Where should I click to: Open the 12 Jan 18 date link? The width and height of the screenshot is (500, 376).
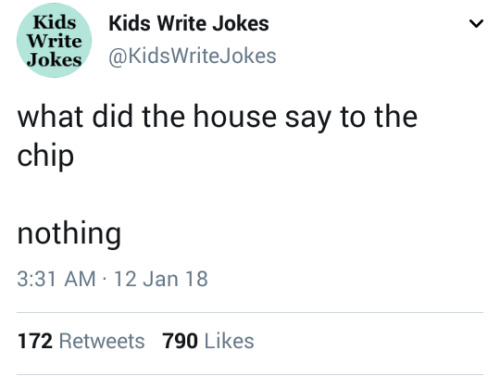161,279
